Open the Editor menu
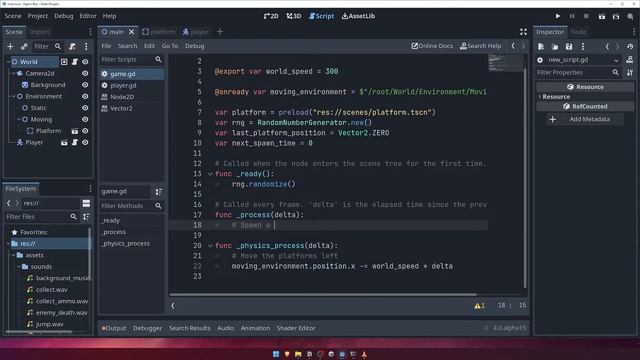The image size is (640, 360). click(88, 16)
